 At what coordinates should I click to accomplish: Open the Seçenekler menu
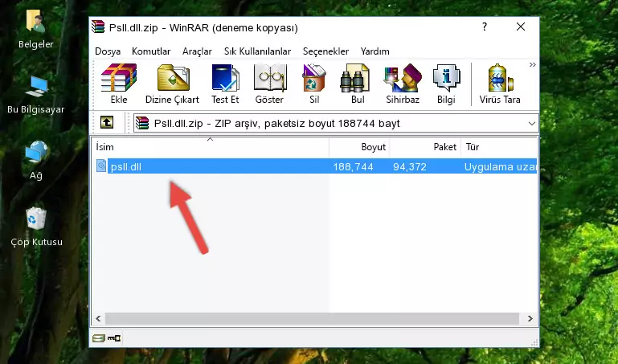(325, 51)
